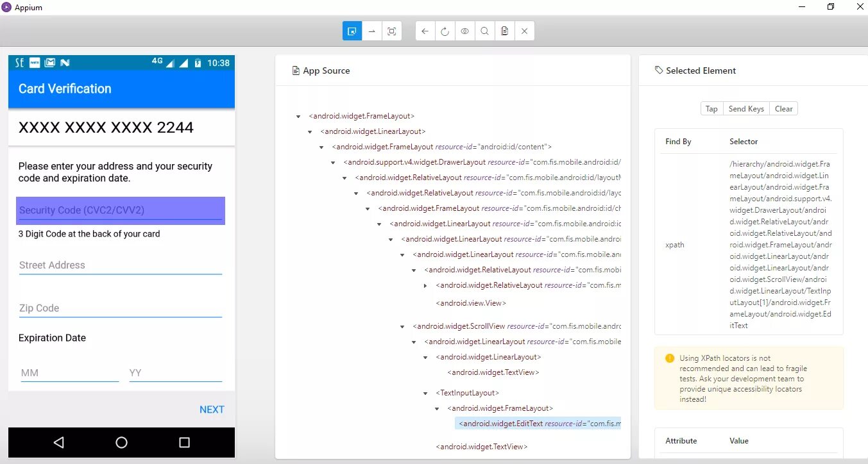868x464 pixels.
Task: Click the App Source file icon
Action: [x=296, y=70]
